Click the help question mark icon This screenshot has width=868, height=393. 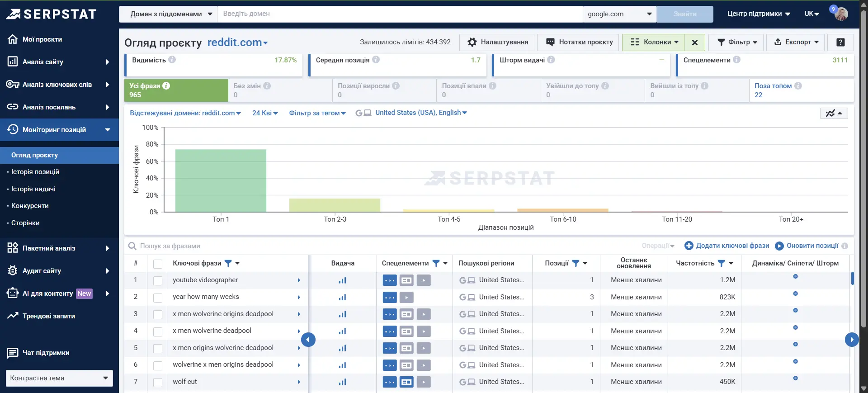click(840, 43)
